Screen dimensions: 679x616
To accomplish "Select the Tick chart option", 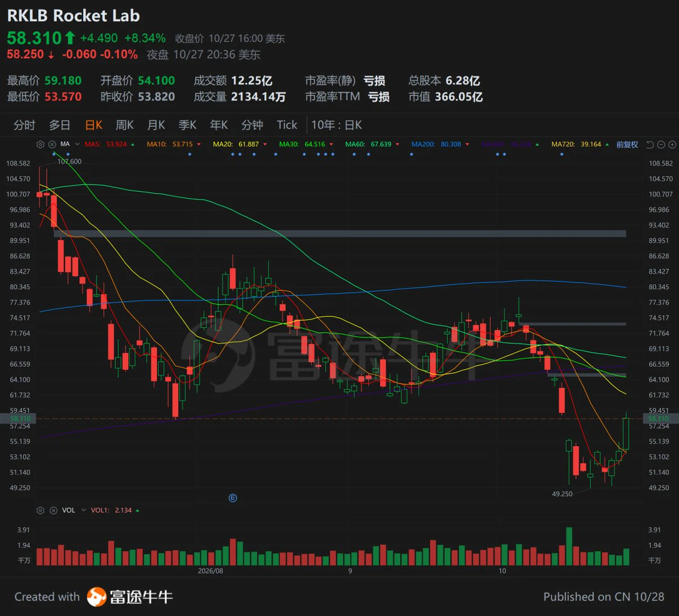I will (x=287, y=125).
